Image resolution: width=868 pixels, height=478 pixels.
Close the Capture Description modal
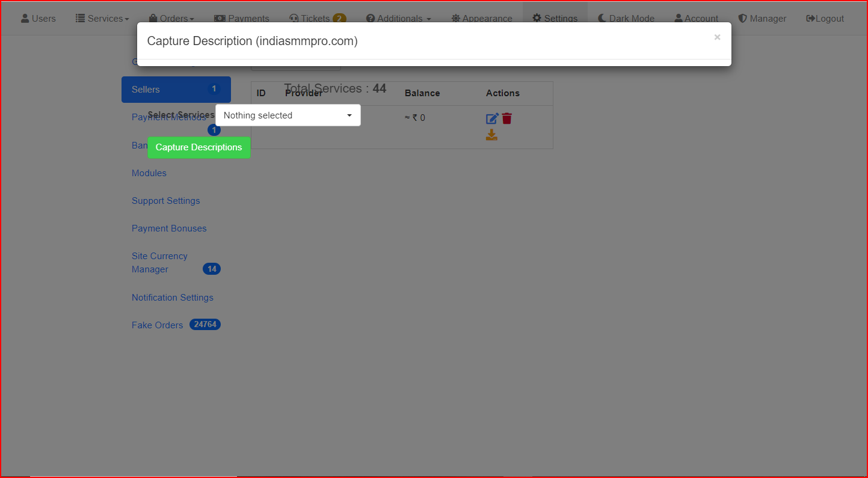tap(717, 37)
